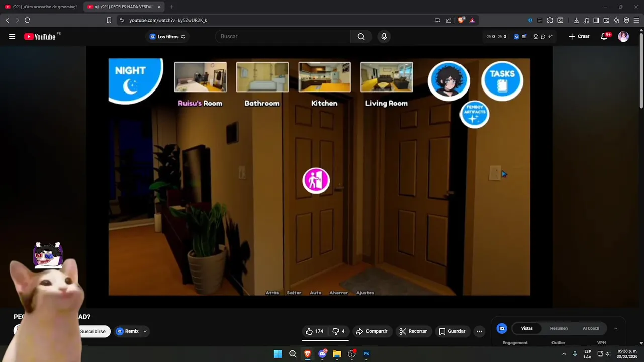Viewport: 644px width, 362px height.
Task: Open the Windows Start menu
Action: coord(278,354)
